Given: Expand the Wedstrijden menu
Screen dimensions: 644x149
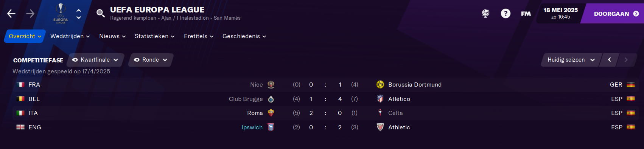Looking at the screenshot, I should coord(70,36).
